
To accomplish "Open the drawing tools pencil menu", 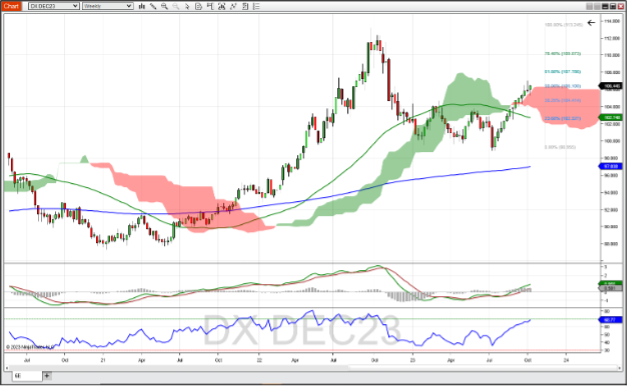I will point(153,6).
